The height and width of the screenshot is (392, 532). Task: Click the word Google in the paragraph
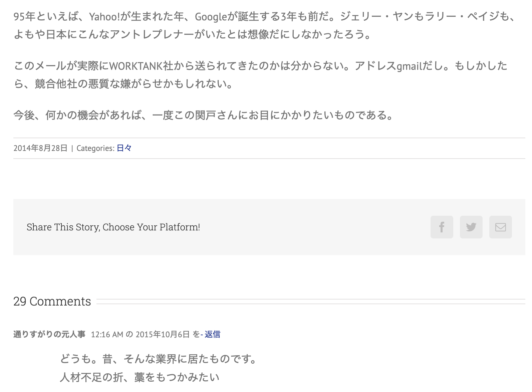click(211, 16)
